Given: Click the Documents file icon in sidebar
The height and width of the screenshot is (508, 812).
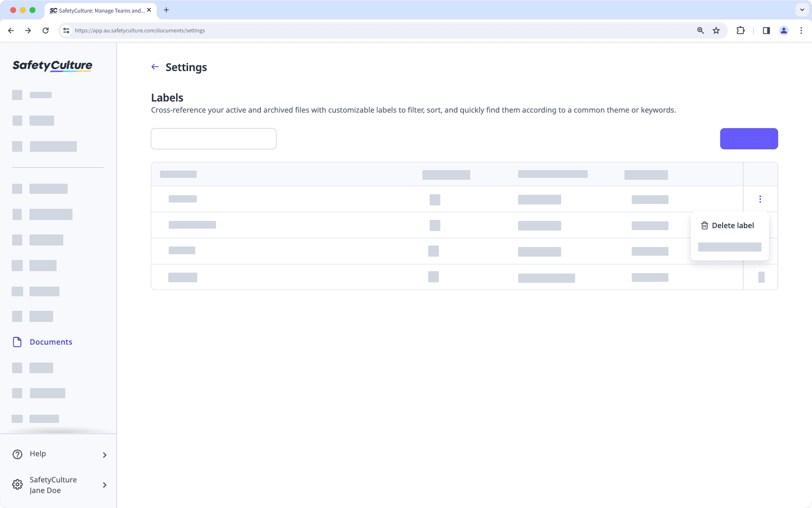Looking at the screenshot, I should tap(17, 342).
